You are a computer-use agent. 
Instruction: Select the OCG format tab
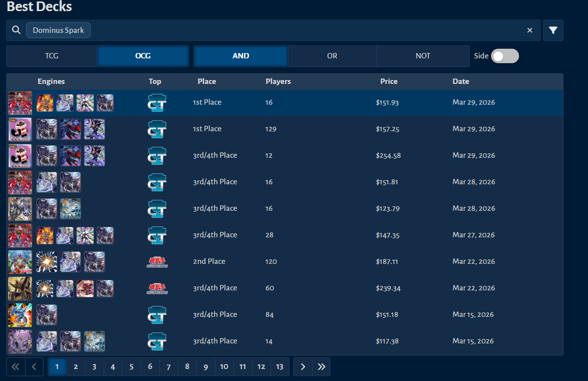pos(143,56)
